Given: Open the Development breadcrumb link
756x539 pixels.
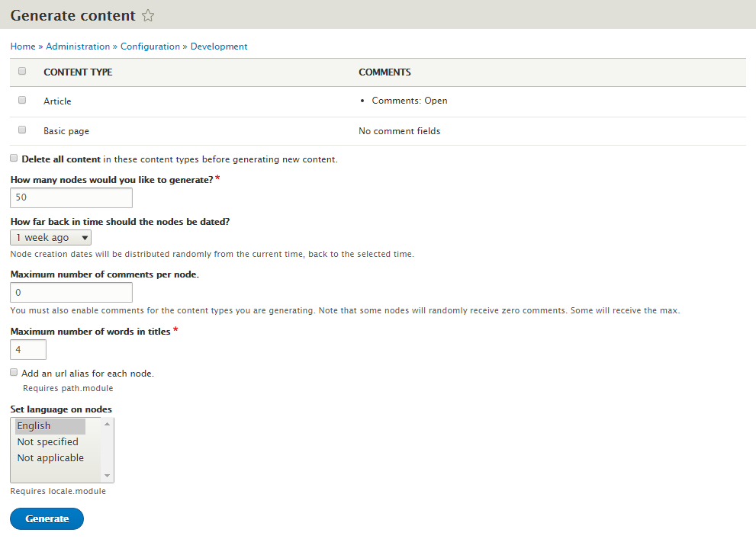Looking at the screenshot, I should tap(219, 47).
